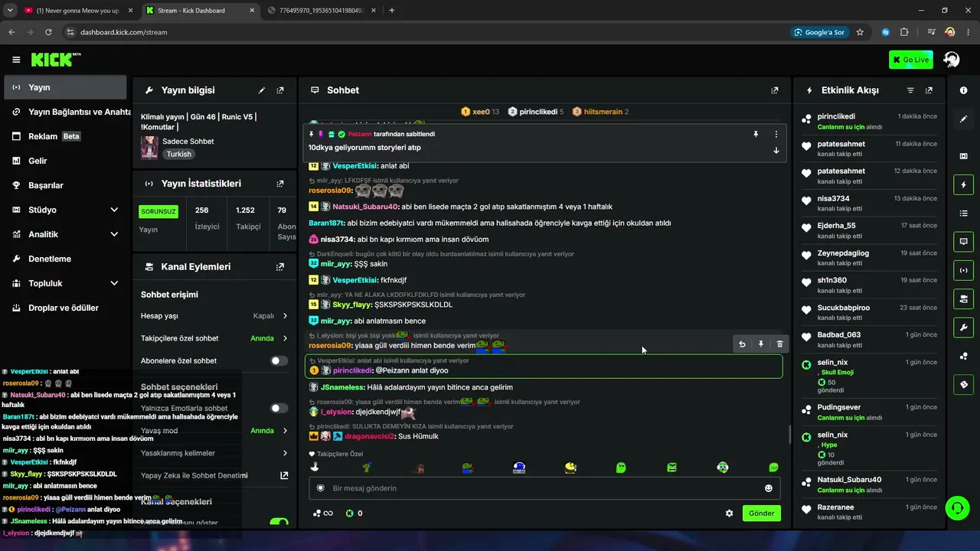Viewport: 980px width, 551px height.
Task: Toggle Yalnızca Emotlarla sohbet switch
Action: click(279, 409)
